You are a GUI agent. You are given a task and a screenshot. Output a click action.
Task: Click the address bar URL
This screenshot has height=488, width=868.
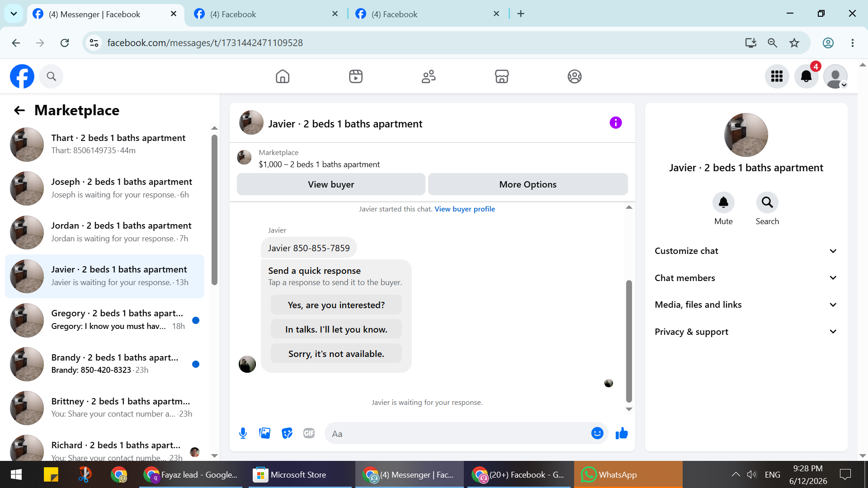tap(205, 43)
